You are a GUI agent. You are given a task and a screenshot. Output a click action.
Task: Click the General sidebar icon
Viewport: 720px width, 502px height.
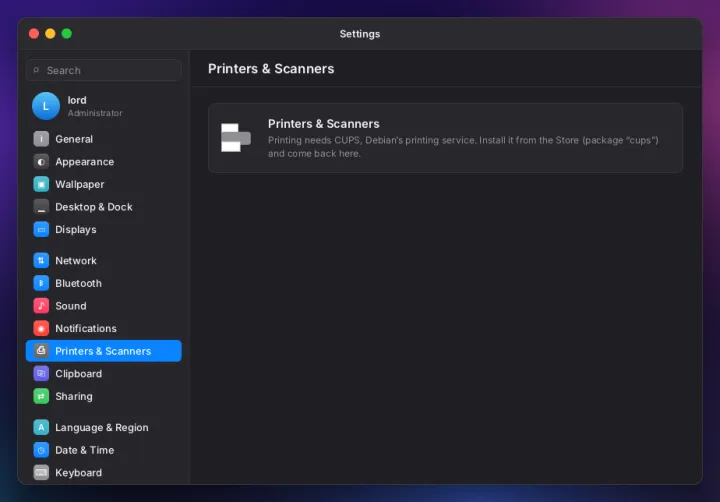[x=41, y=139]
